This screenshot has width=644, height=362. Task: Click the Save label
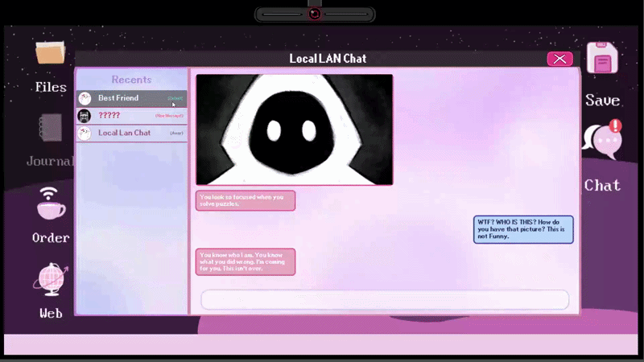tap(602, 100)
